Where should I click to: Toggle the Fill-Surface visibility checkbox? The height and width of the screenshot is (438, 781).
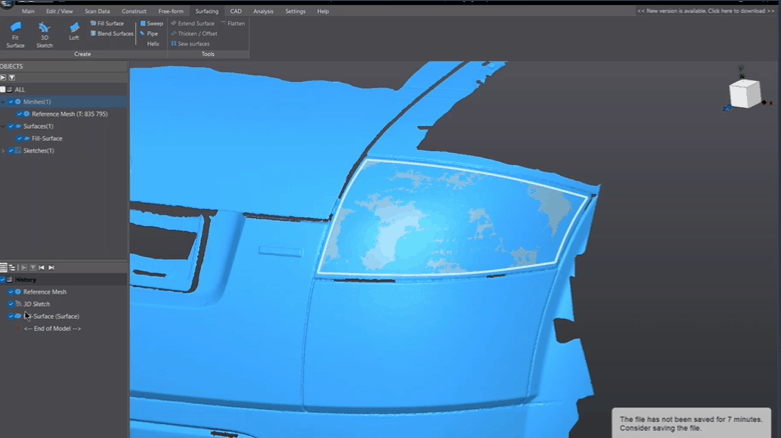pos(19,138)
